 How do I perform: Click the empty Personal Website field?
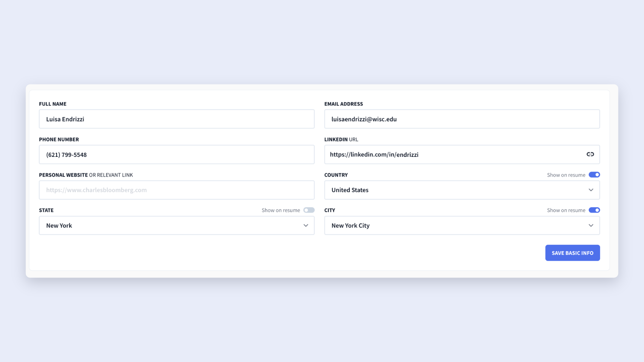click(177, 190)
